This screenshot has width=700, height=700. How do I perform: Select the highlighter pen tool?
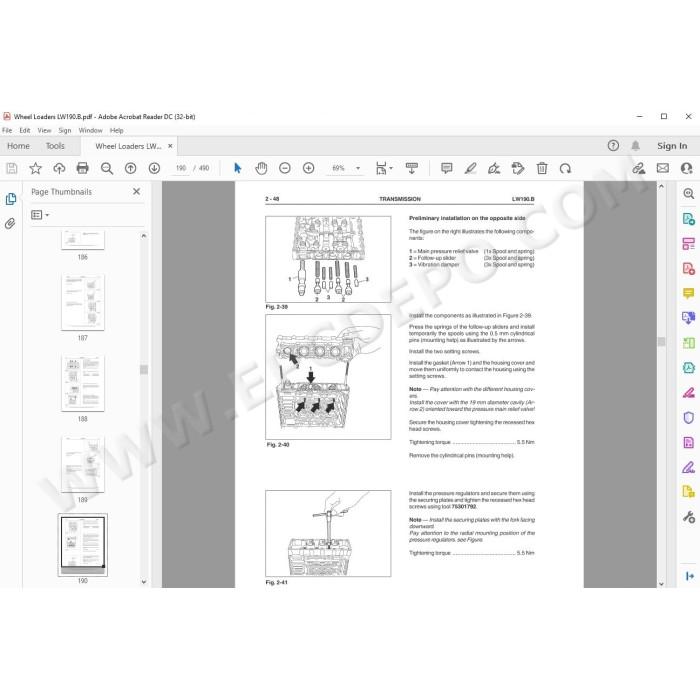470,168
